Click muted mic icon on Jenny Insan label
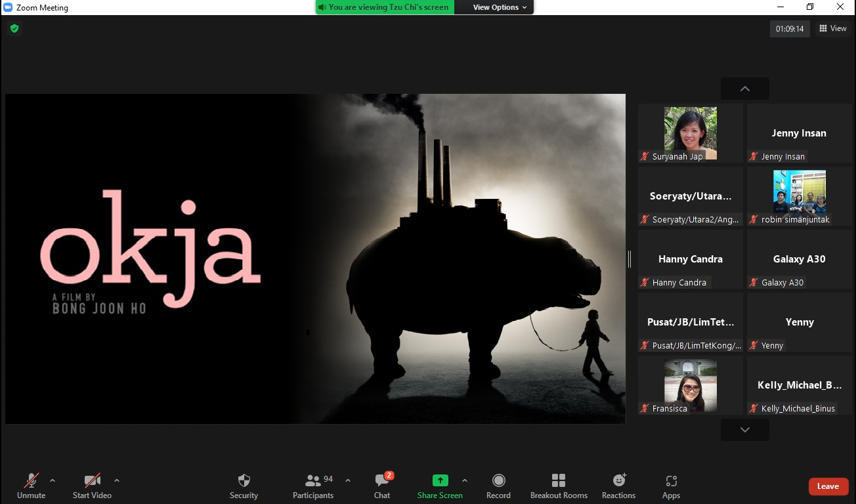Viewport: 856px width, 504px height. pyautogui.click(x=754, y=157)
